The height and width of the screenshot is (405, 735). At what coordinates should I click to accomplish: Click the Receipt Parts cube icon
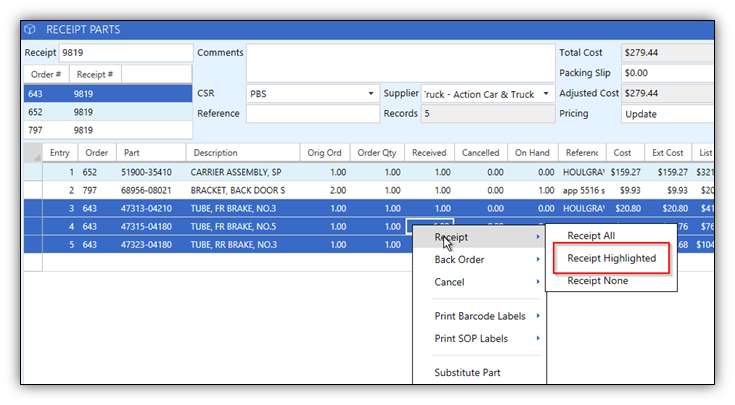coord(30,29)
